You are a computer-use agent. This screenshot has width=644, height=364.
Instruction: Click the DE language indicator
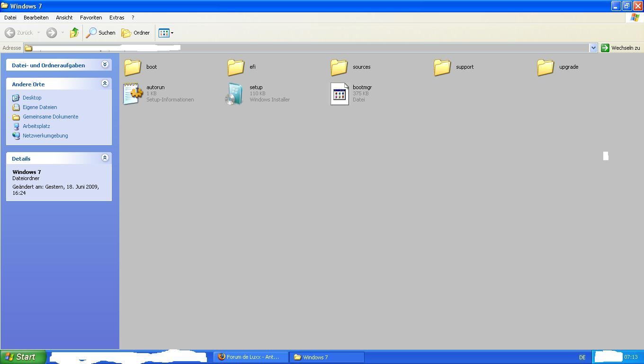click(x=582, y=357)
